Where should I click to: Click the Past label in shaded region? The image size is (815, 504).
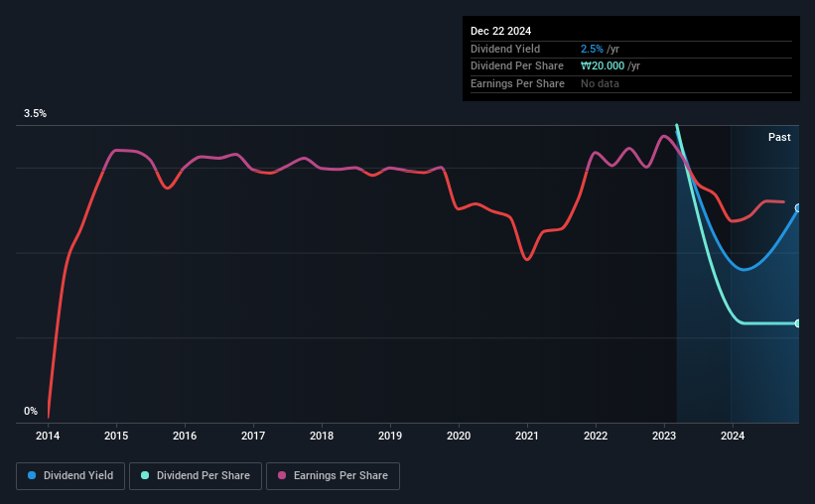(x=779, y=137)
